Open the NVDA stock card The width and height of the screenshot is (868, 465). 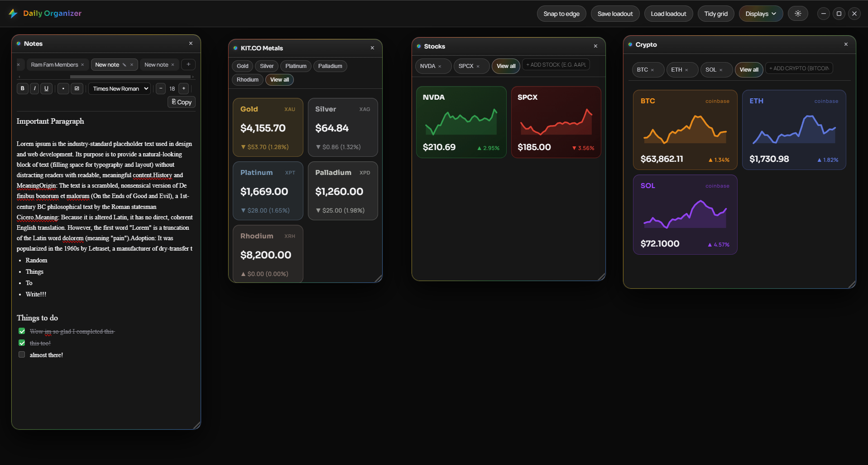tap(461, 122)
